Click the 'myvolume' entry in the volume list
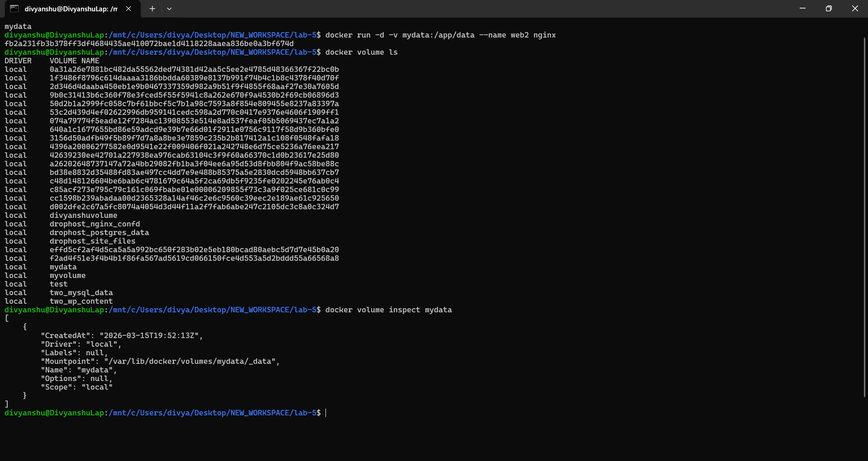The image size is (868, 461). point(67,276)
